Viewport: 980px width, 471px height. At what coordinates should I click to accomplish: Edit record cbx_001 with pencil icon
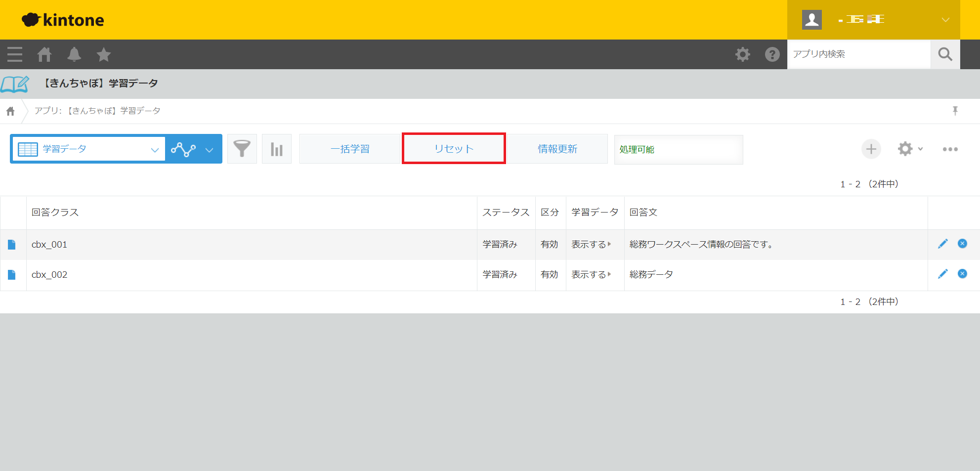coord(942,244)
